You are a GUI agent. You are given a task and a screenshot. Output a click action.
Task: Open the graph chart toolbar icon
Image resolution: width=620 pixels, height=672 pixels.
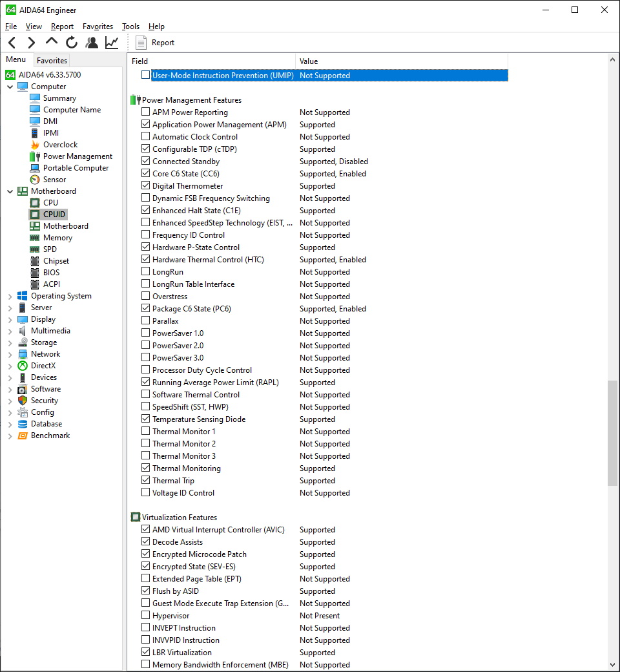click(112, 43)
